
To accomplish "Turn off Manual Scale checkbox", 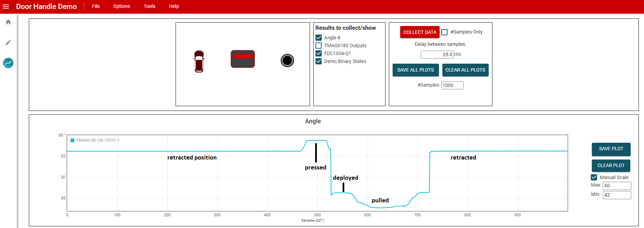I will [594, 177].
